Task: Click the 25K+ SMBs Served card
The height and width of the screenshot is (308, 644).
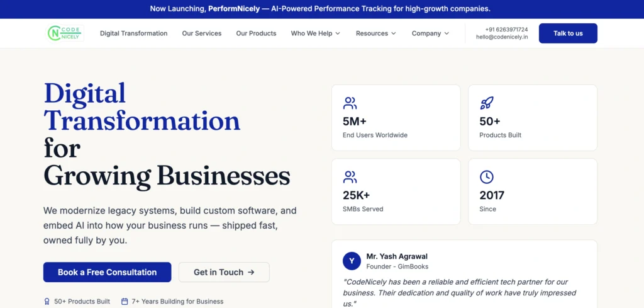Action: coord(396,191)
